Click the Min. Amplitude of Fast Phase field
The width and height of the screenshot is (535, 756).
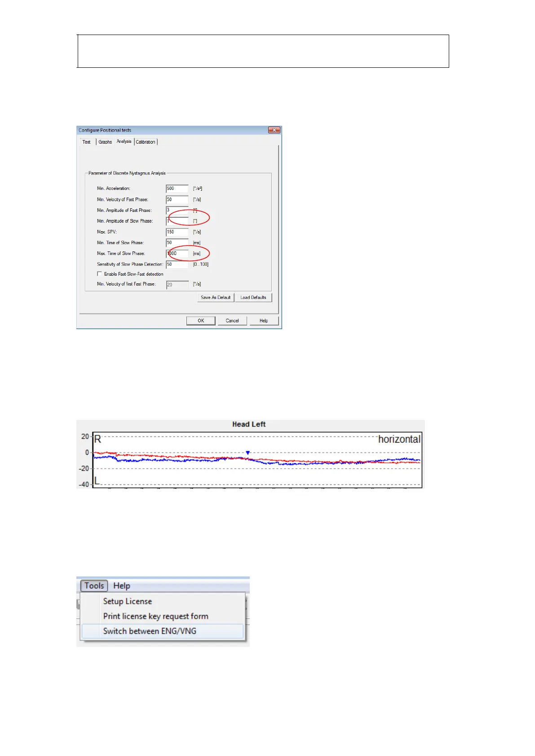click(177, 210)
